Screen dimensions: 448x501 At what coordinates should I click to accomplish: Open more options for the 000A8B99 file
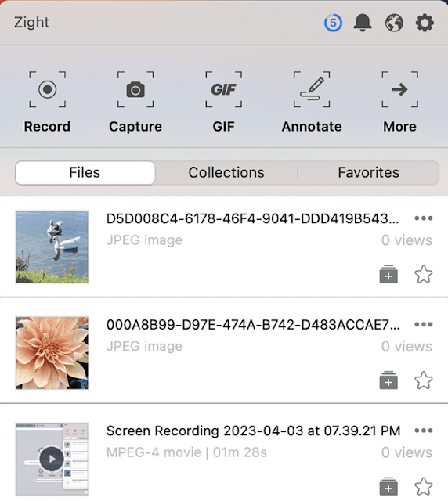tap(424, 325)
